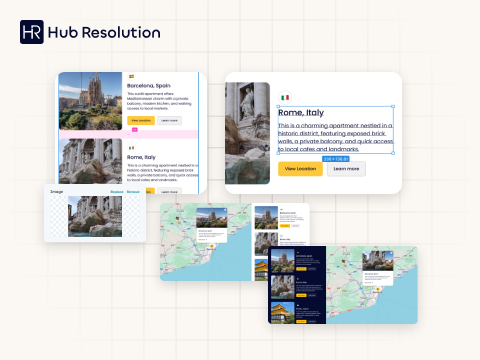Screen dimensions: 480x360
Task: Click the yellow View Location button in the Rome detail card
Action: (300, 169)
